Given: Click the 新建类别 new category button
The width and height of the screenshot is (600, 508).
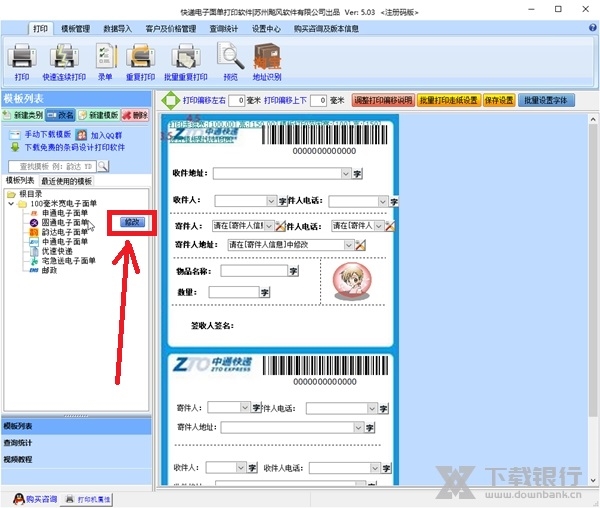Looking at the screenshot, I should click(x=23, y=115).
